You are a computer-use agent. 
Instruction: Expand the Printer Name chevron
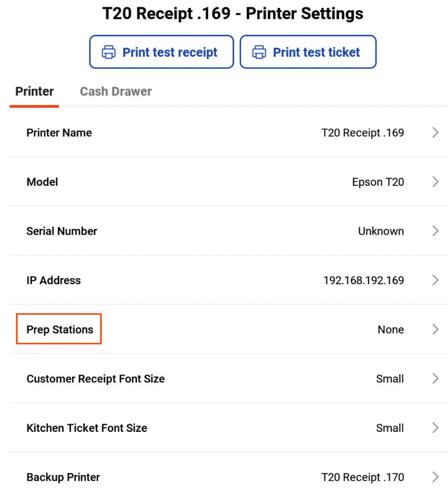pos(435,133)
